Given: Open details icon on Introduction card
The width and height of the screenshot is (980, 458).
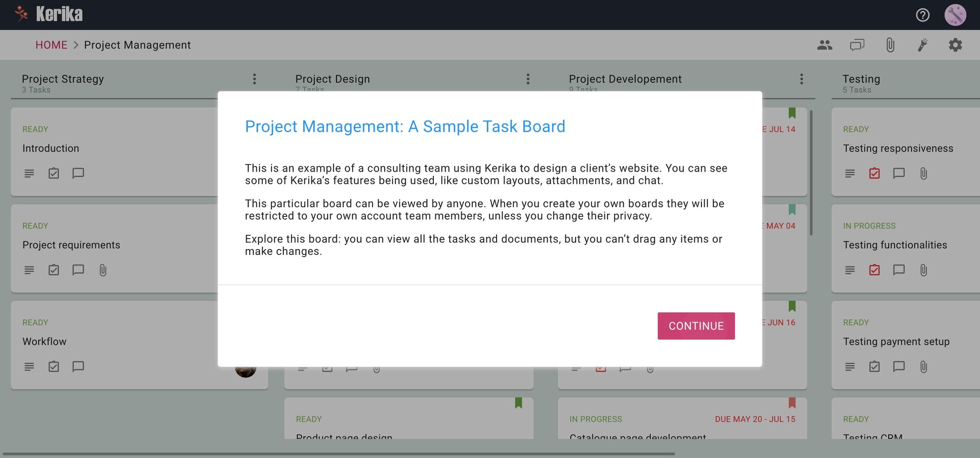Looking at the screenshot, I should tap(29, 174).
